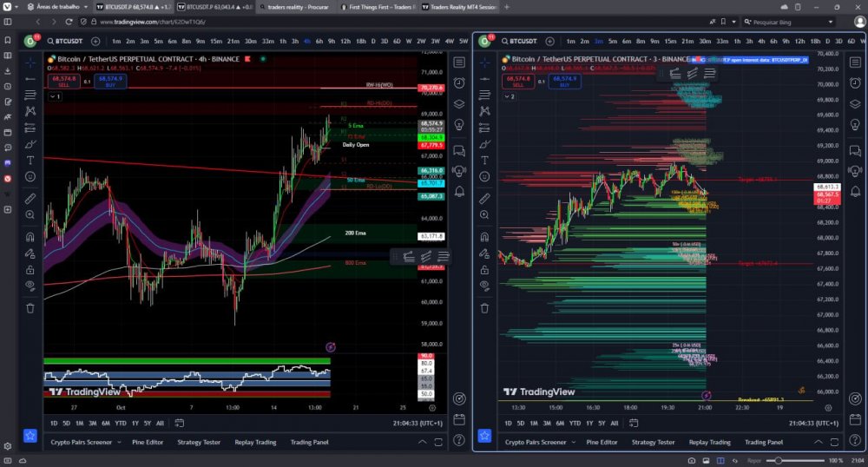The height and width of the screenshot is (467, 868).
Task: Click compare-add symbol plus in left chart
Action: click(x=95, y=41)
